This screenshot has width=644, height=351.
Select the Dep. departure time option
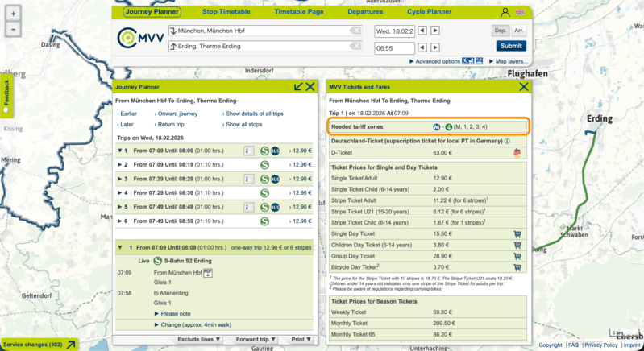500,31
